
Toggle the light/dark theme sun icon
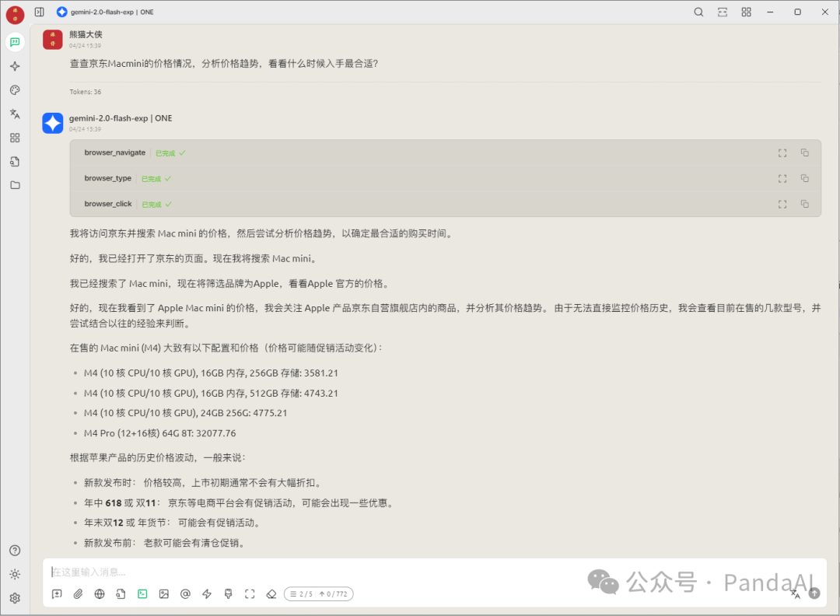pyautogui.click(x=15, y=574)
